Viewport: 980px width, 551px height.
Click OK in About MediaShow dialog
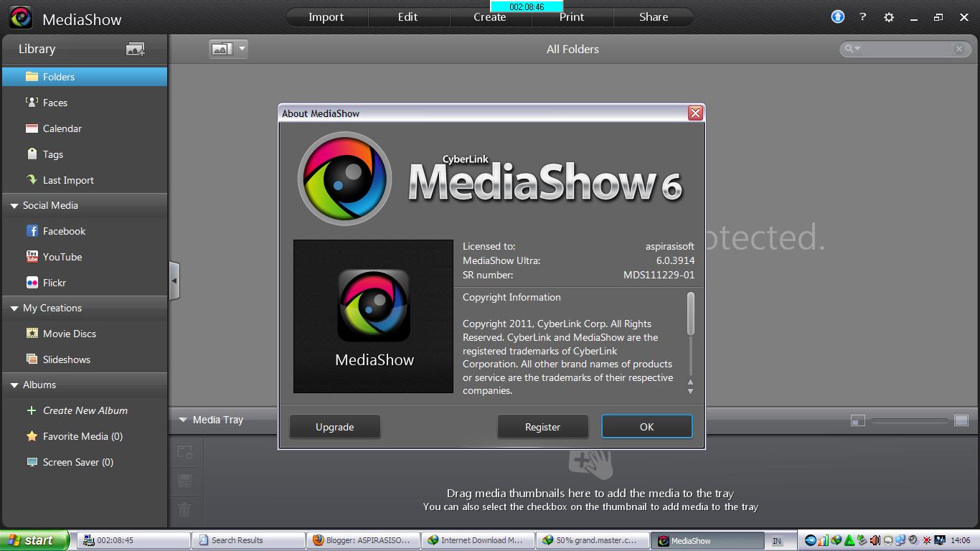pos(647,427)
